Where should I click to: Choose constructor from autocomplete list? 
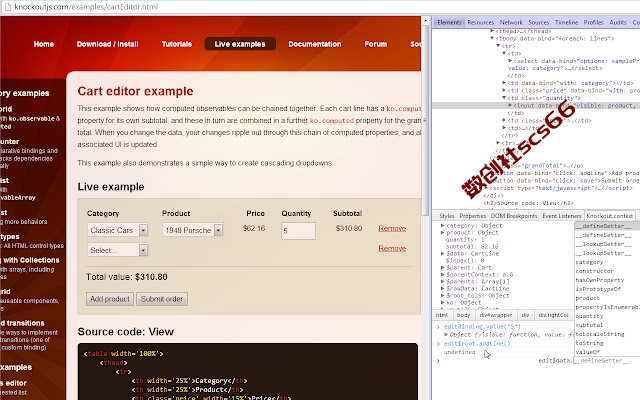(595, 271)
